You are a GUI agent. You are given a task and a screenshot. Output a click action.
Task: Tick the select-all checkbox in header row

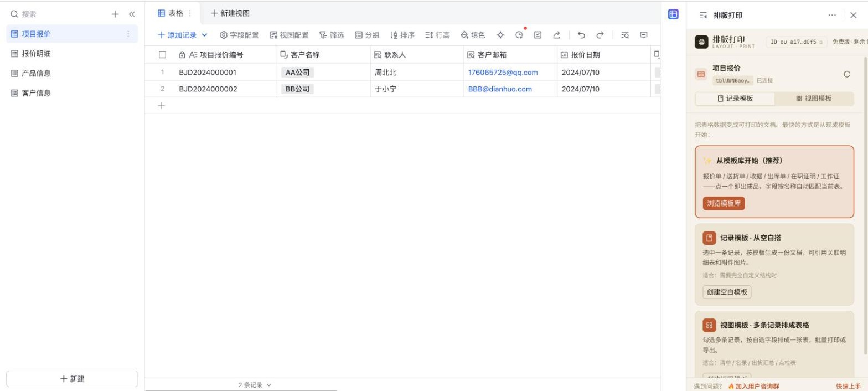[x=162, y=55]
